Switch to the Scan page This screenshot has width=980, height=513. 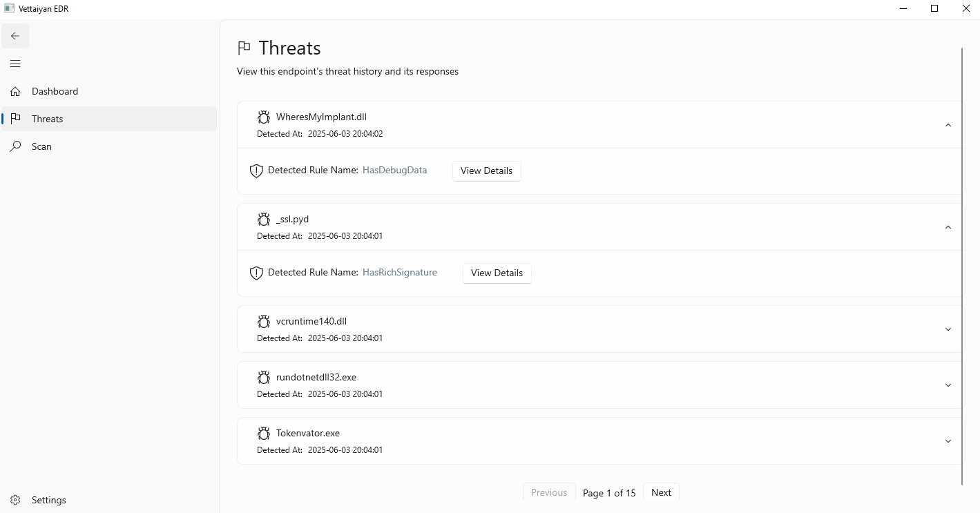click(x=41, y=146)
